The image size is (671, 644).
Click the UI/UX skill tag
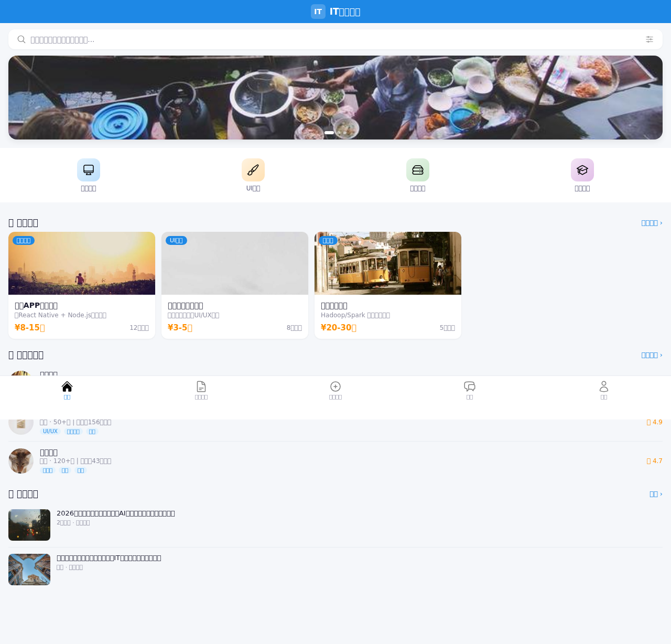pos(50,432)
